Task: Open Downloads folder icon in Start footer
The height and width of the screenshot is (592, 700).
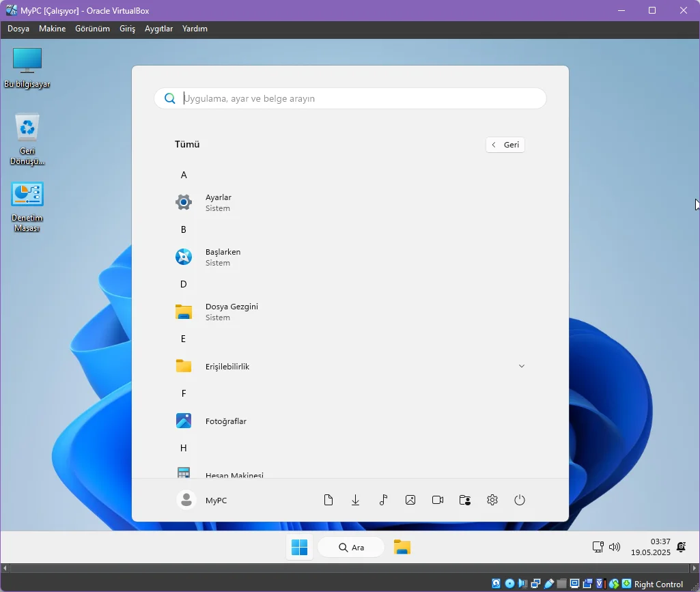Action: (355, 500)
